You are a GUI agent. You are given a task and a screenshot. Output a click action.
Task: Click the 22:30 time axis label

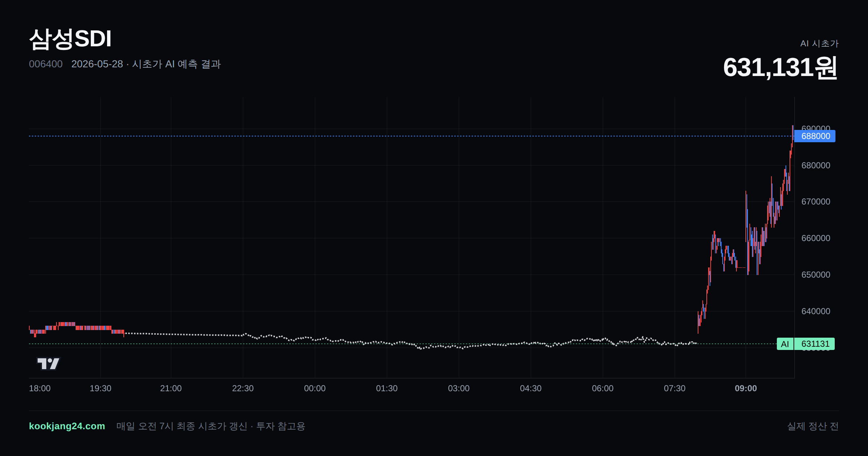(243, 388)
